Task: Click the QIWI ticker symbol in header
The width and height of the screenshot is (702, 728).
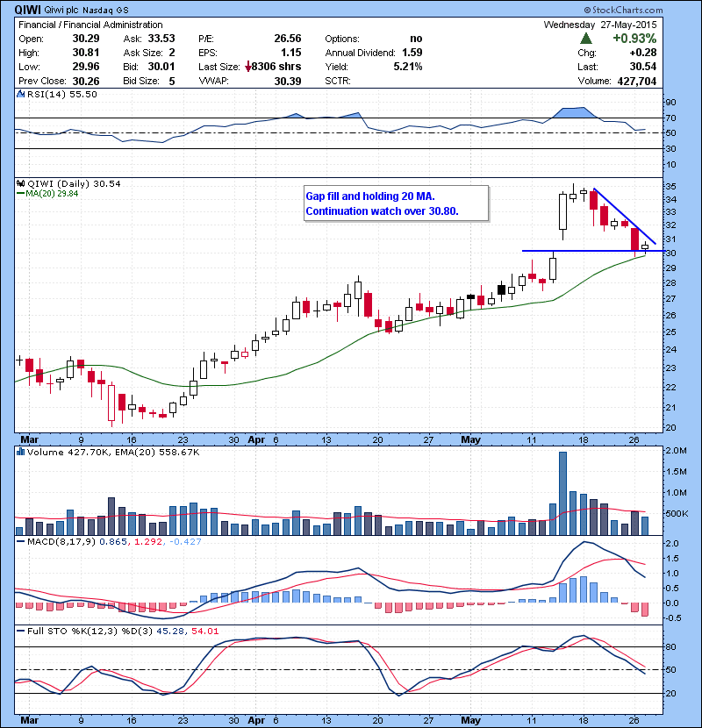Action: 27,10
